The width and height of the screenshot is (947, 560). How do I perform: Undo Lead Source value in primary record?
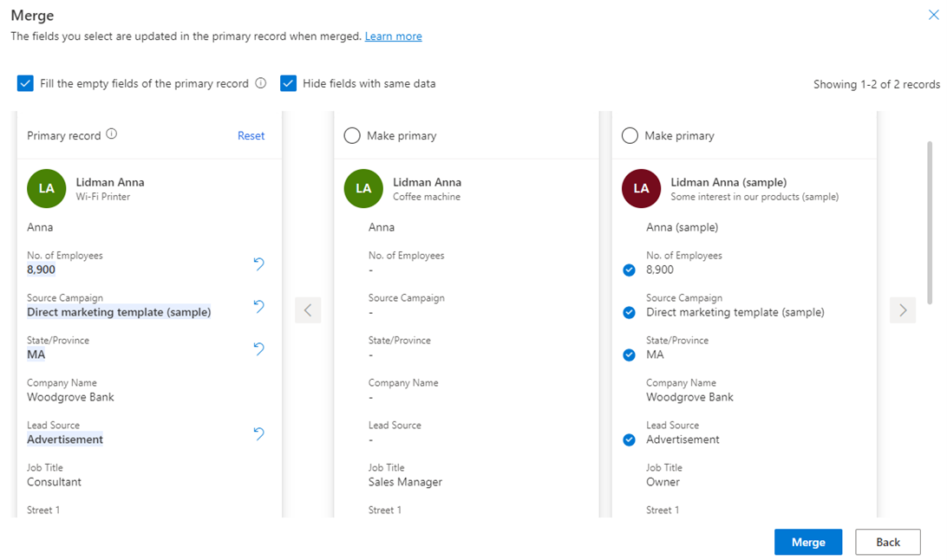258,433
